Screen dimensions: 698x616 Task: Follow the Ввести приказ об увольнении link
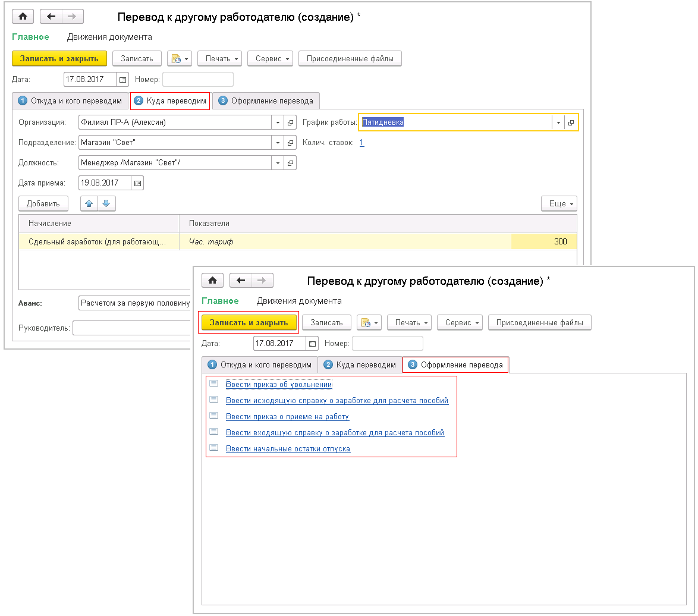(279, 385)
